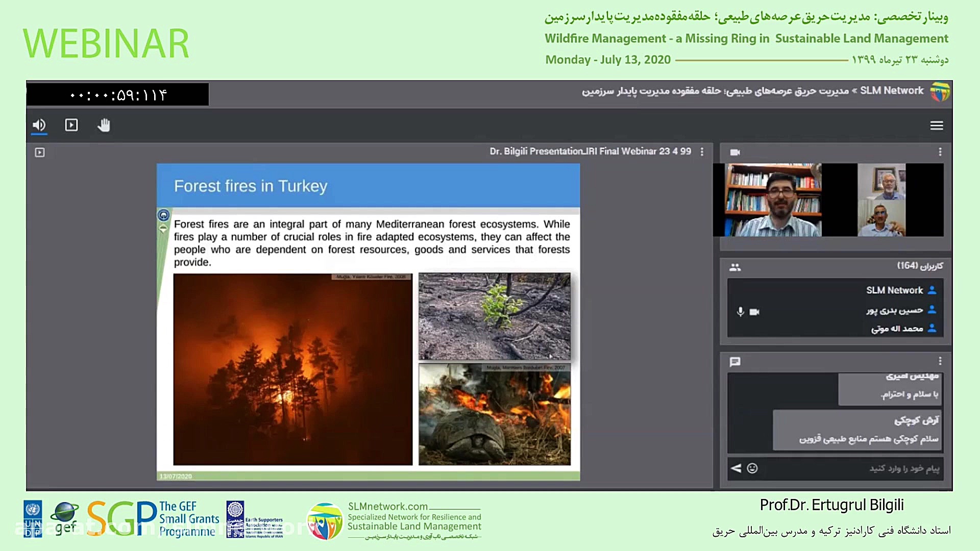The height and width of the screenshot is (551, 980).
Task: Click the send message arrow icon
Action: pos(736,468)
